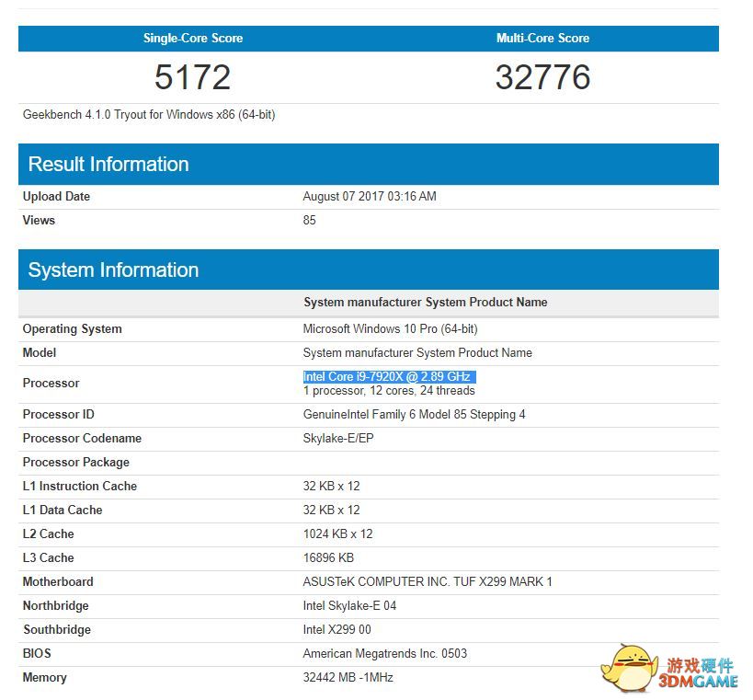Click GenuineIntel Family 6 Model 85 Stepping 4

click(415, 415)
